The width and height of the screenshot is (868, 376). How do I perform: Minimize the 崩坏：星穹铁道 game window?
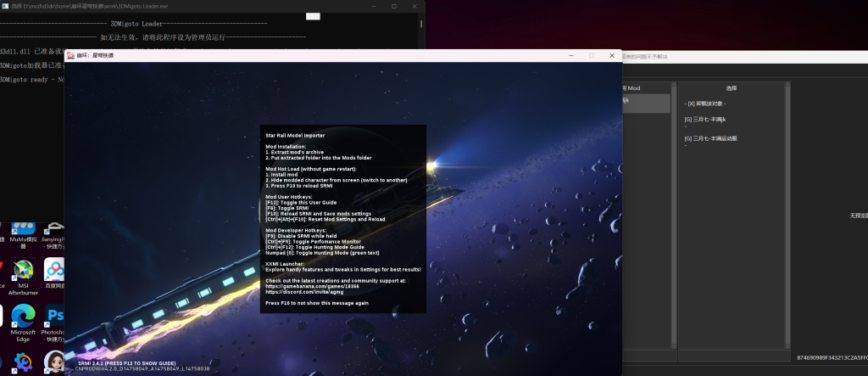[x=570, y=55]
